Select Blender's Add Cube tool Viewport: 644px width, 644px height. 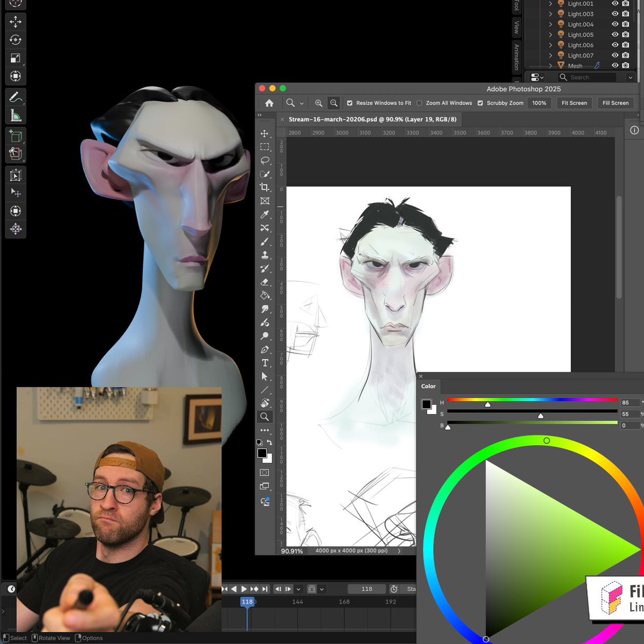pos(16,136)
